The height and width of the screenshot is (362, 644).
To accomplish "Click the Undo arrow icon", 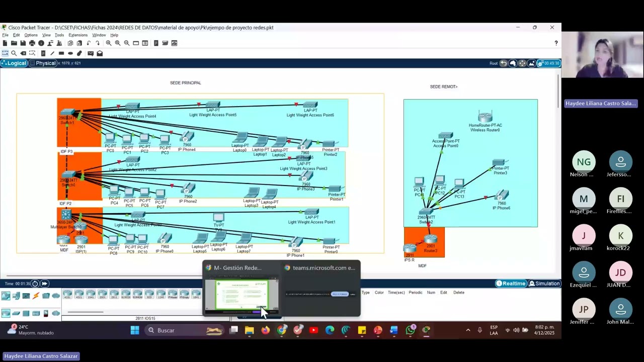I will coord(89,43).
